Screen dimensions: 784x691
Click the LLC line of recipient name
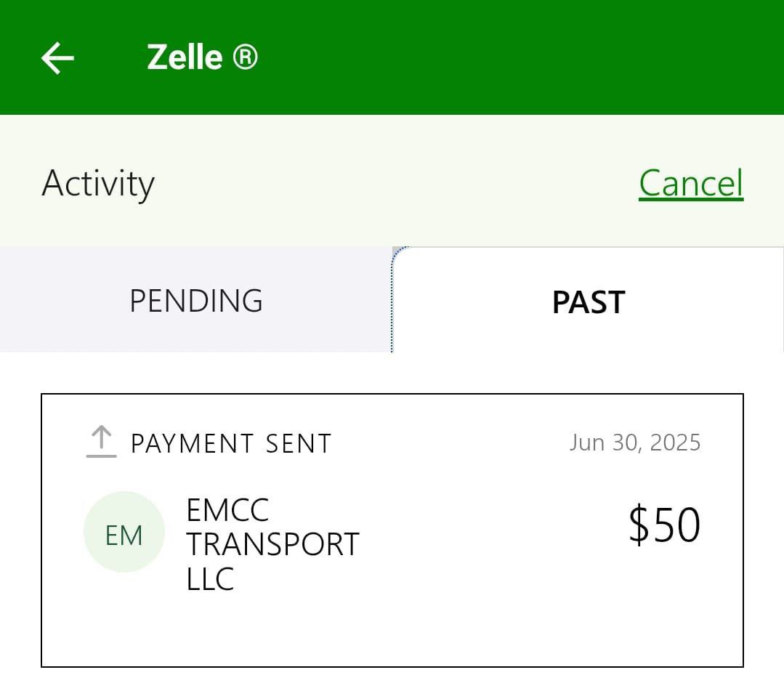[210, 579]
